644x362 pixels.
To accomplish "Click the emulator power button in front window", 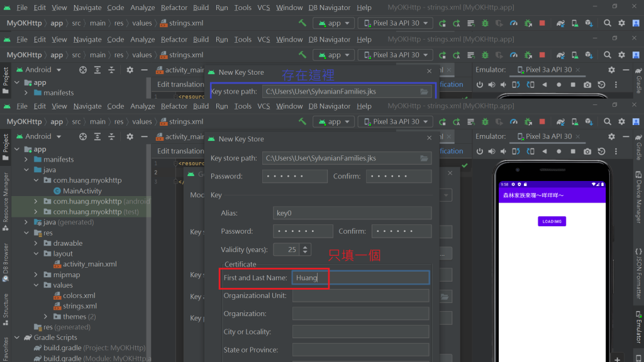I will [480, 151].
